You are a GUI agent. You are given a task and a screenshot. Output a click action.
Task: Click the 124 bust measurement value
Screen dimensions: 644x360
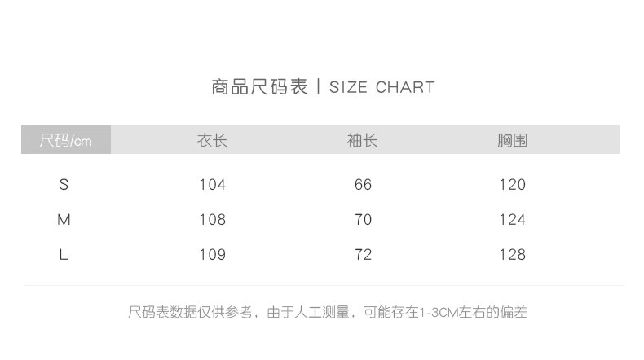click(x=513, y=220)
